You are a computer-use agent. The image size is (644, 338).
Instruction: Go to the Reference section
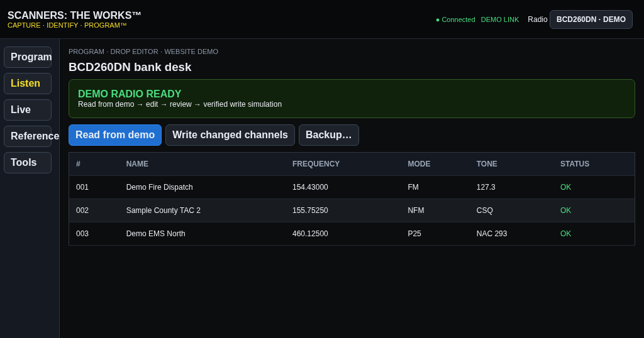(28, 136)
